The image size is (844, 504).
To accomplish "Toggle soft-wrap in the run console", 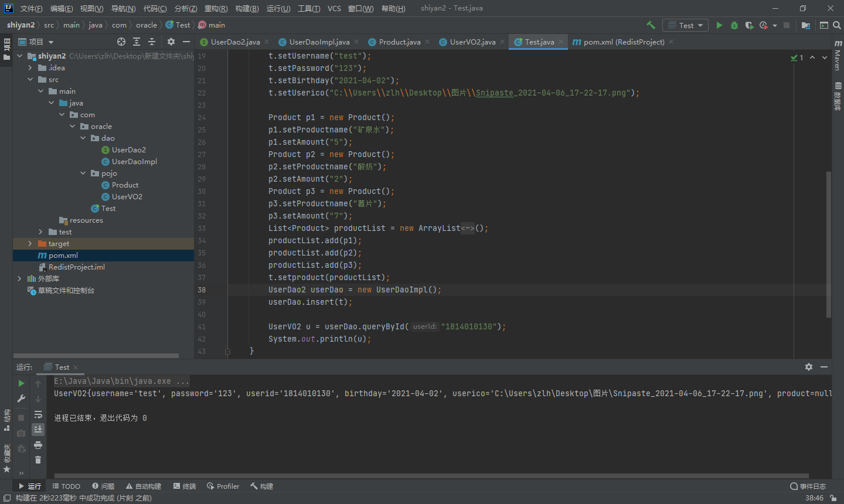I will (38, 414).
